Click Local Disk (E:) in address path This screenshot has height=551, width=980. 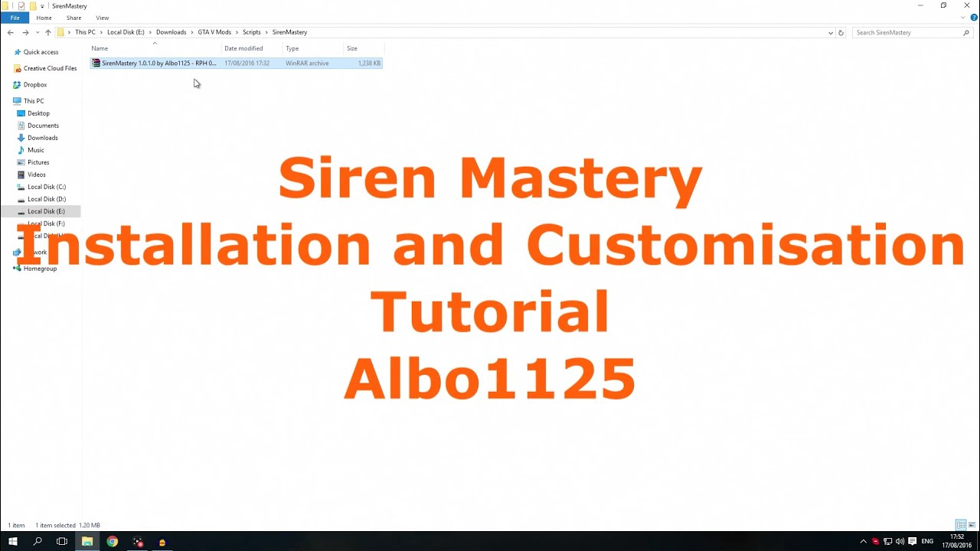point(126,32)
